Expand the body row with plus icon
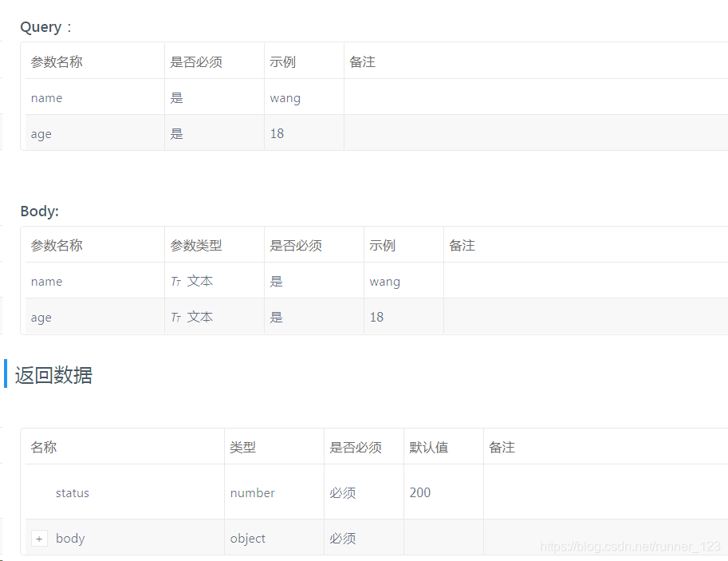 point(39,539)
